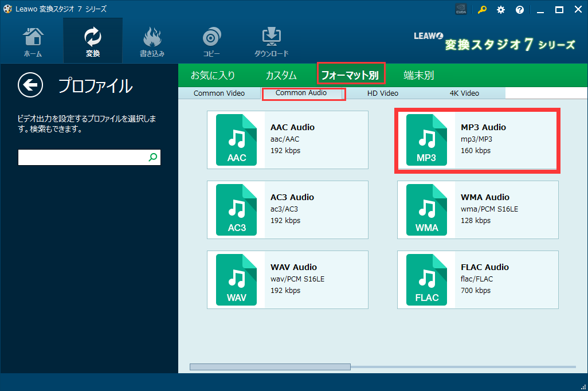This screenshot has height=391, width=588.
Task: Select the MP3 Audio profile
Action: tap(477, 139)
